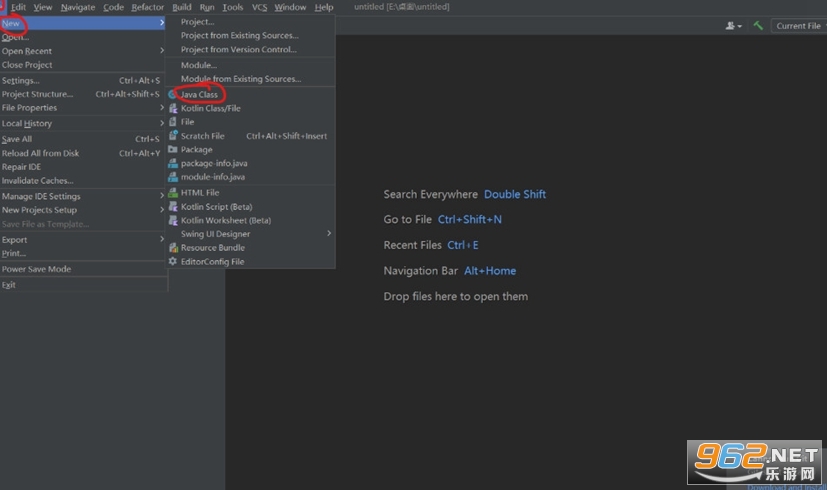Screen dimensions: 827x490
Task: Click the green Build hammer icon
Action: pos(758,25)
